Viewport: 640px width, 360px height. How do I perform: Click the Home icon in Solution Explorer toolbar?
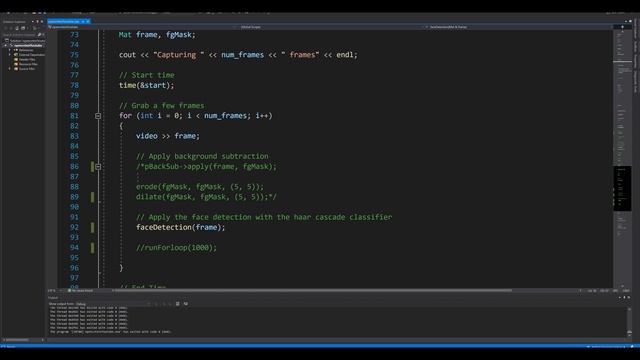[17, 28]
